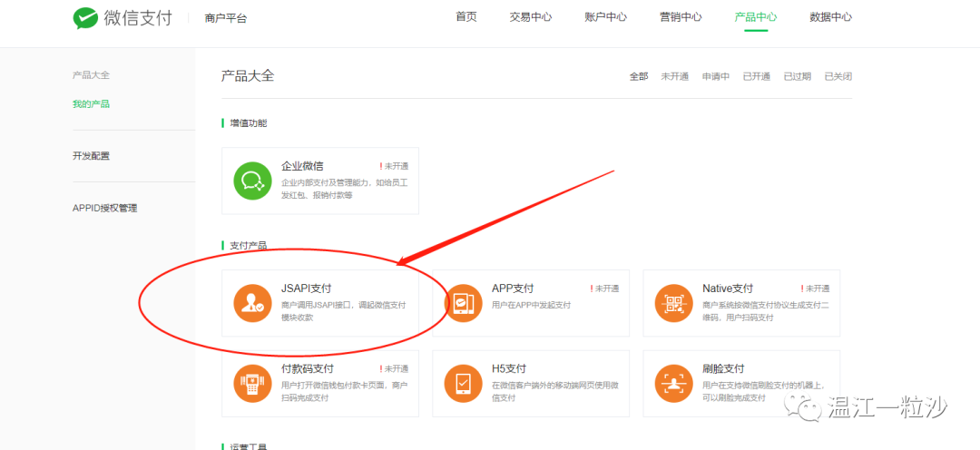Click 未开通 status on 付款码支付 card

(394, 368)
